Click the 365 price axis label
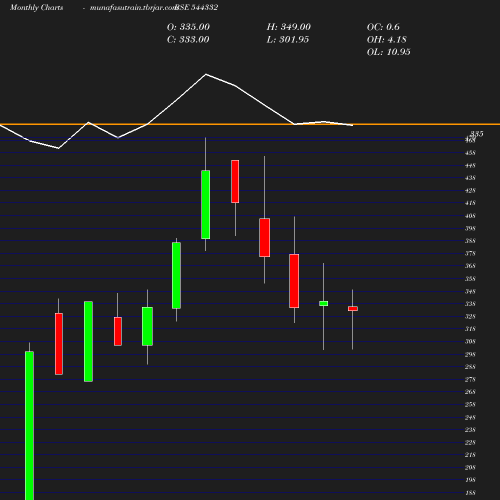This screenshot has height=500, width=500. point(470,266)
